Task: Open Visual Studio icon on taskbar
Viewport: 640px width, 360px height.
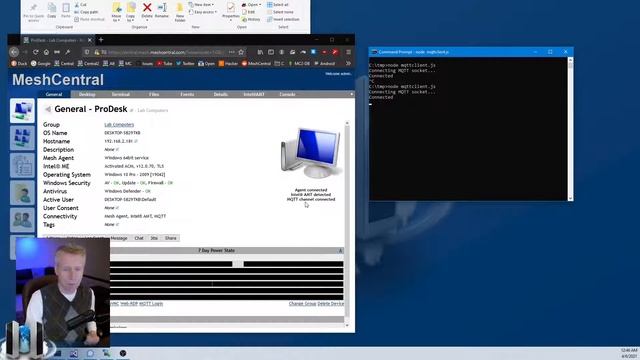Action: pyautogui.click(x=74, y=353)
